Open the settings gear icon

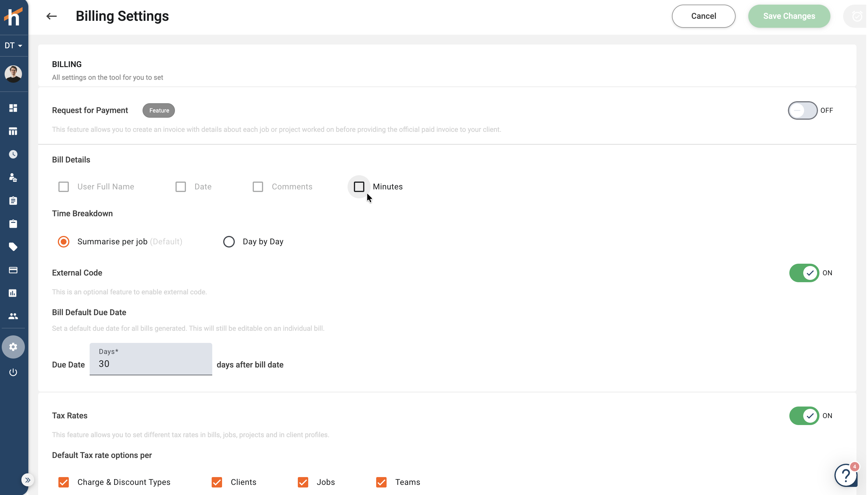tap(13, 347)
